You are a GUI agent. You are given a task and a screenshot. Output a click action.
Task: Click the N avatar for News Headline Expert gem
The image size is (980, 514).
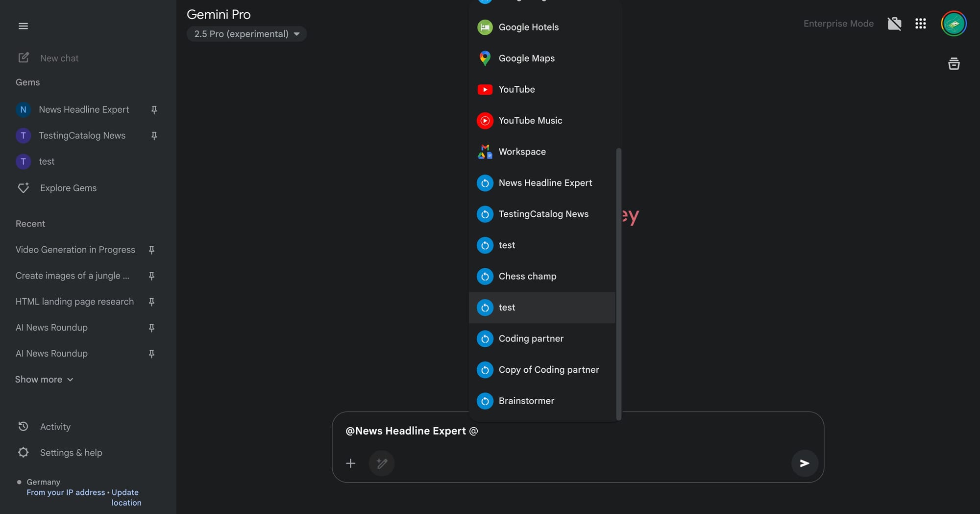tap(23, 109)
